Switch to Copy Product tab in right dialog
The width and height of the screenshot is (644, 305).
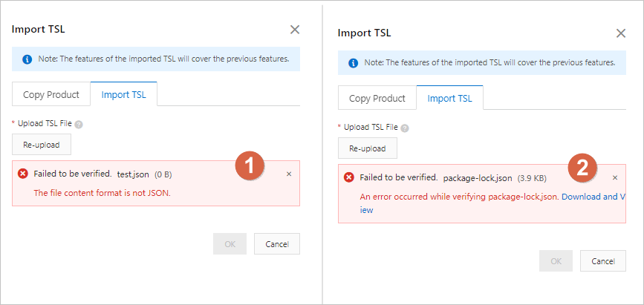pos(377,98)
